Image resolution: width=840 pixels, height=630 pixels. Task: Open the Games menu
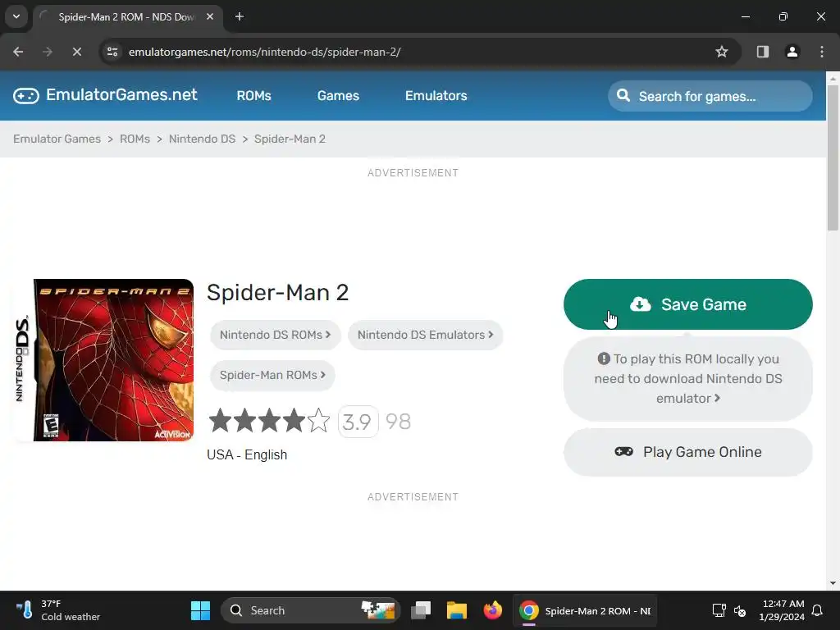coord(338,95)
